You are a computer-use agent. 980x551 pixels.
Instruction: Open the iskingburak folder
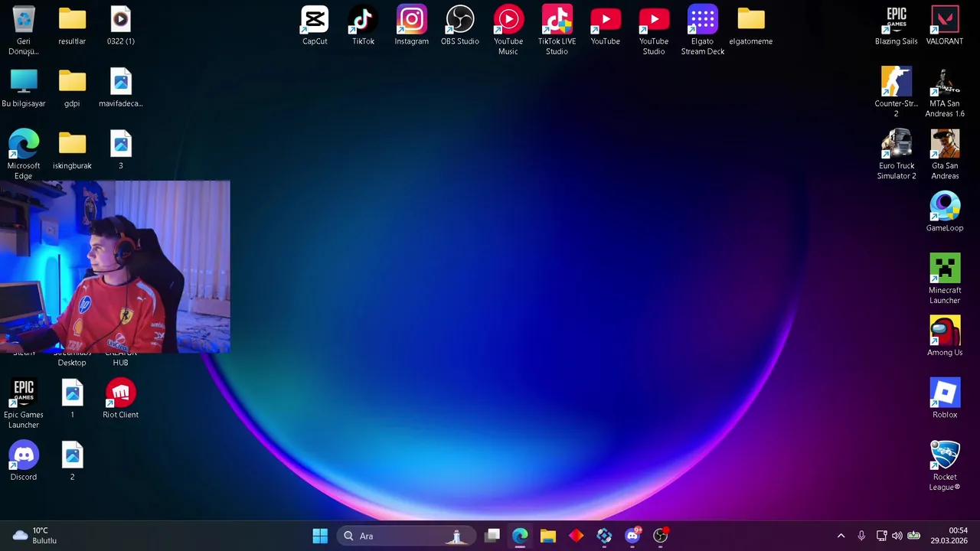72,150
